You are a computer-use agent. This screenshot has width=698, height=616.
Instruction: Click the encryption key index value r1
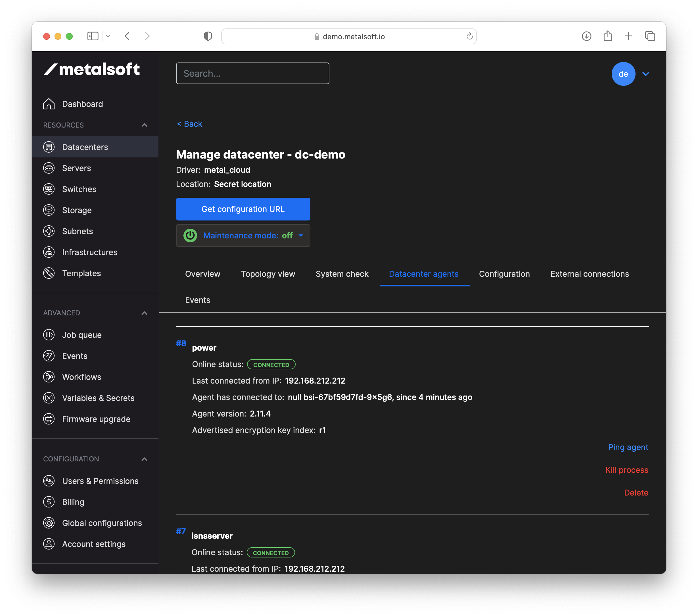[x=322, y=430]
